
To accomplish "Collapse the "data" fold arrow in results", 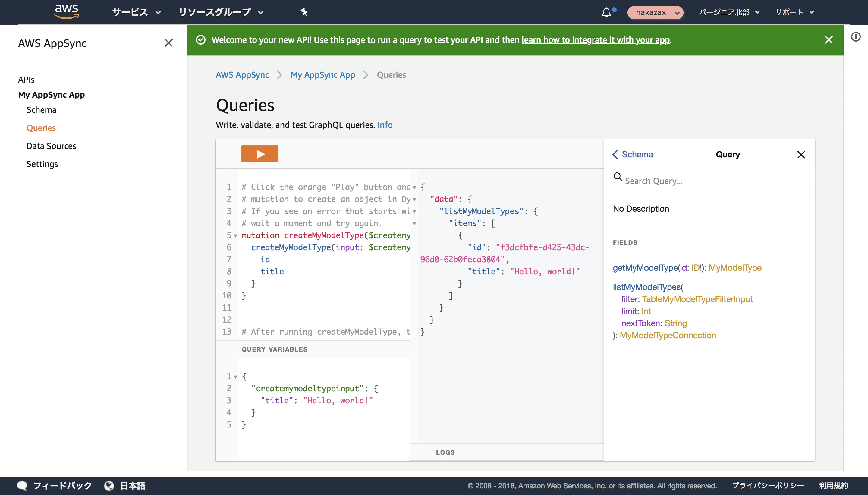I will pos(414,199).
